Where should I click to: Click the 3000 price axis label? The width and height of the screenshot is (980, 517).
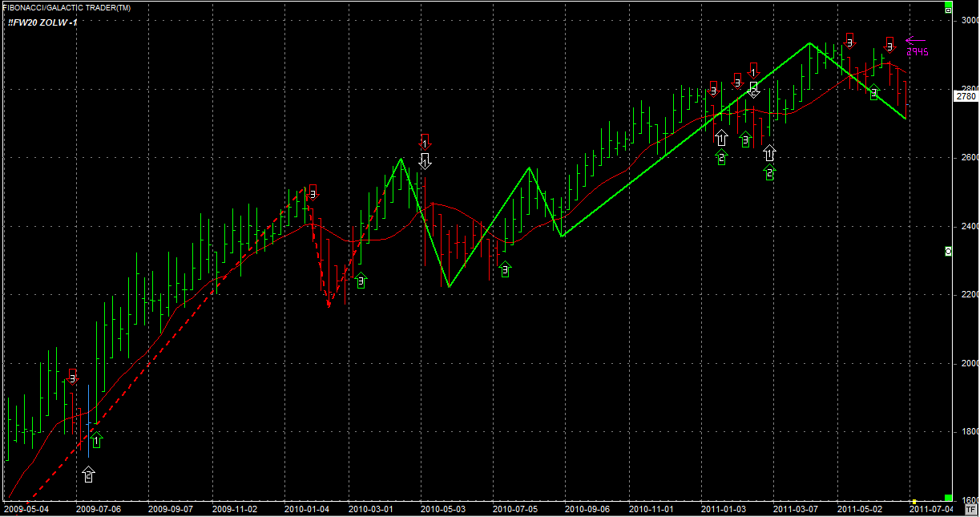(x=968, y=21)
